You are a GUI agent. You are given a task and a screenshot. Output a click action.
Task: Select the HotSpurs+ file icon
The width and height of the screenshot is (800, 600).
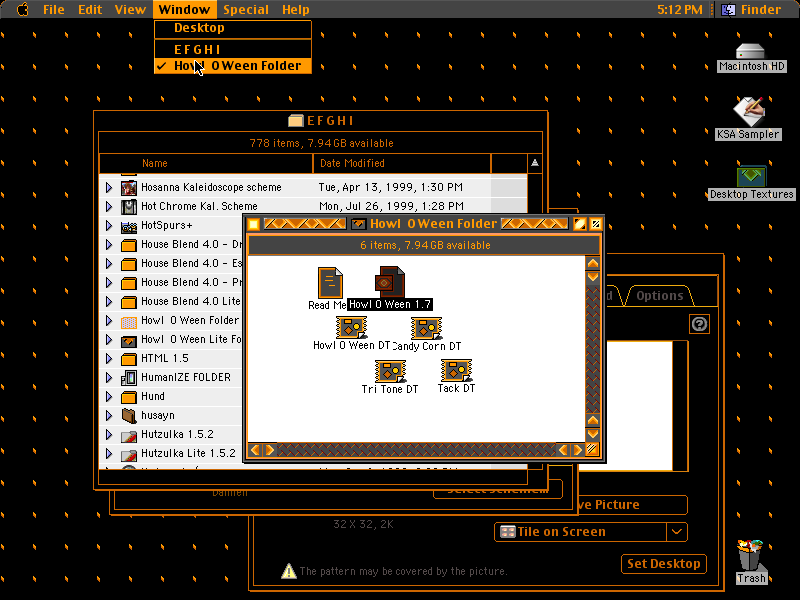coord(129,226)
